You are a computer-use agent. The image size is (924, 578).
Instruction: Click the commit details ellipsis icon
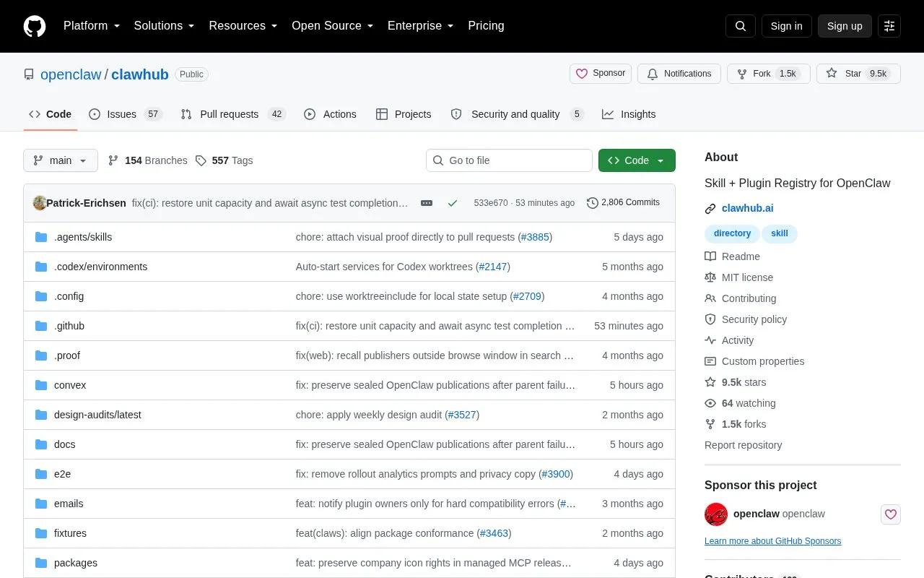(x=427, y=203)
